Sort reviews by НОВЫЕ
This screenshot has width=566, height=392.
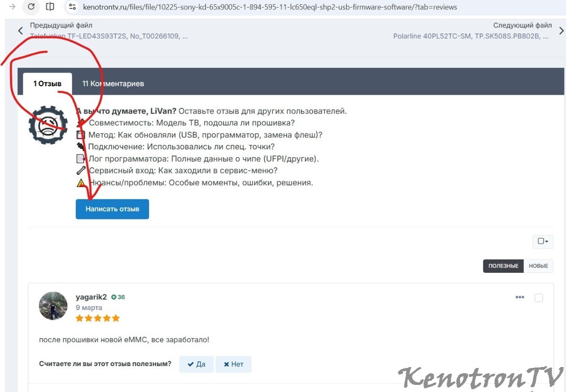click(x=538, y=266)
